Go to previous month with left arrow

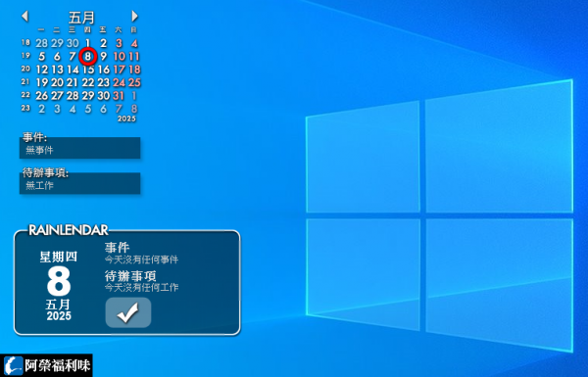point(24,16)
